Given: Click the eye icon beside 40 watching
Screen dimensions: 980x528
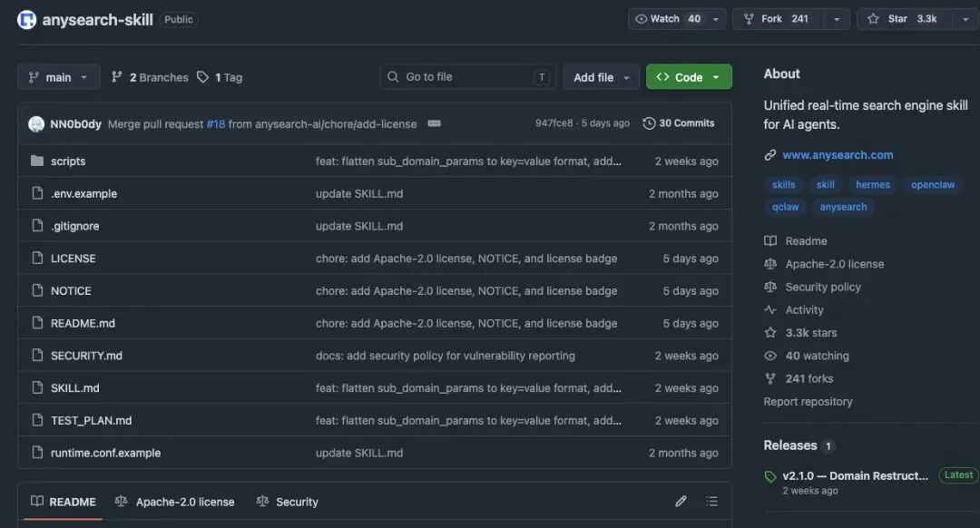Looking at the screenshot, I should (x=770, y=356).
